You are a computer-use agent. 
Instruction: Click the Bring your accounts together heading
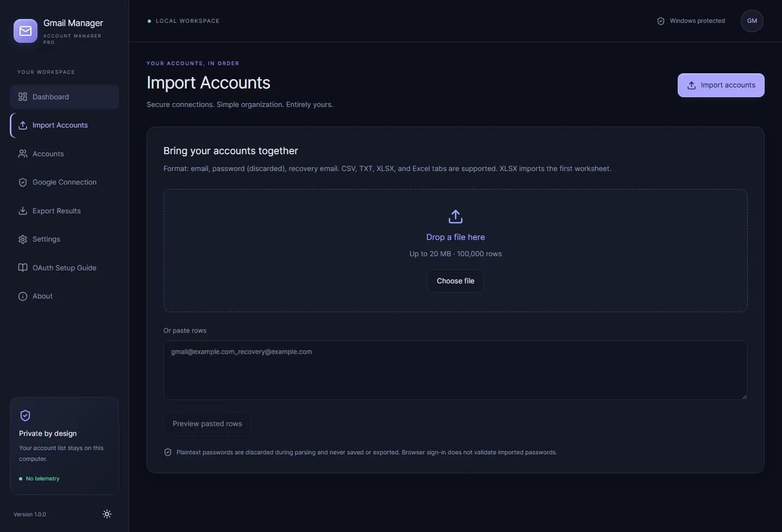click(x=231, y=151)
